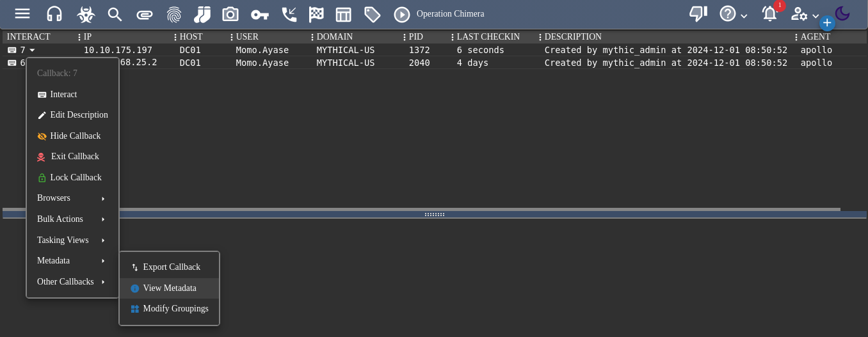
Task: Click the '6 seconds' checkin cell
Action: tap(481, 50)
